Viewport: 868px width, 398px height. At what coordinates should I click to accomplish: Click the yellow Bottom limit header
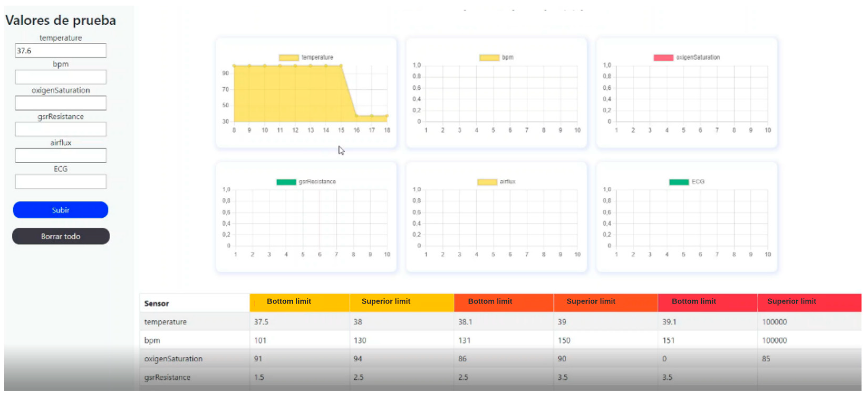[x=289, y=301]
